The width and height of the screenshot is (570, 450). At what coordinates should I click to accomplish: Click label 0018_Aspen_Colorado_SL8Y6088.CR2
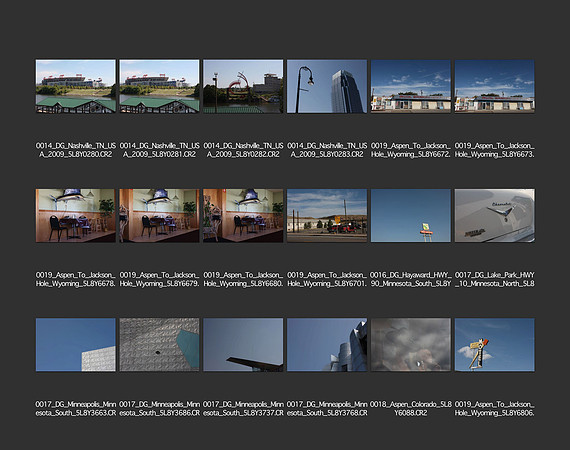(411, 409)
